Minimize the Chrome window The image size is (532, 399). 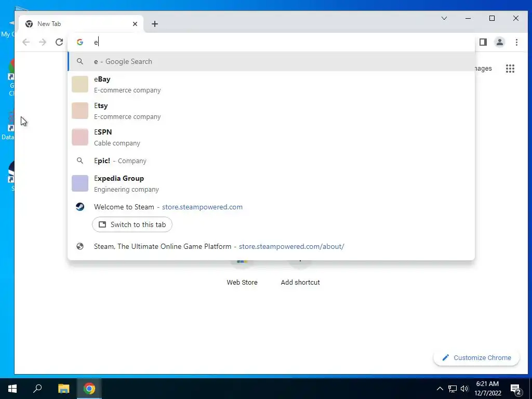(468, 18)
